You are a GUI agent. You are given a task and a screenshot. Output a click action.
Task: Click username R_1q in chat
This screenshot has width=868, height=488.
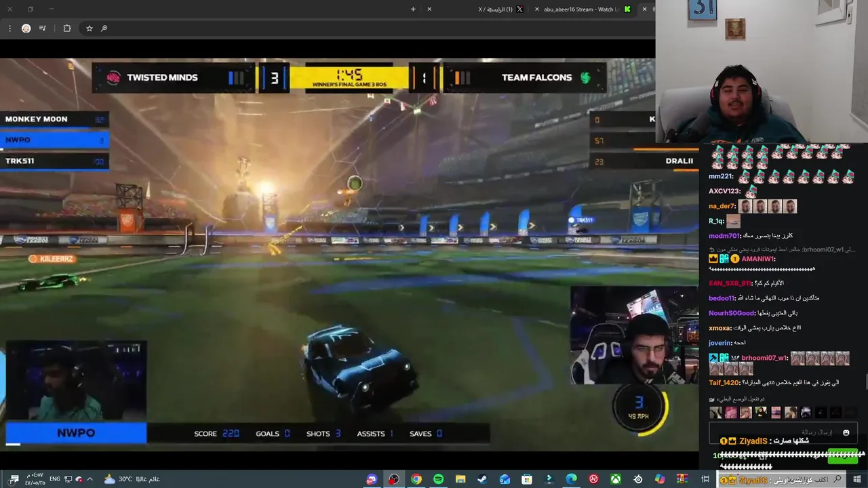[x=716, y=221]
